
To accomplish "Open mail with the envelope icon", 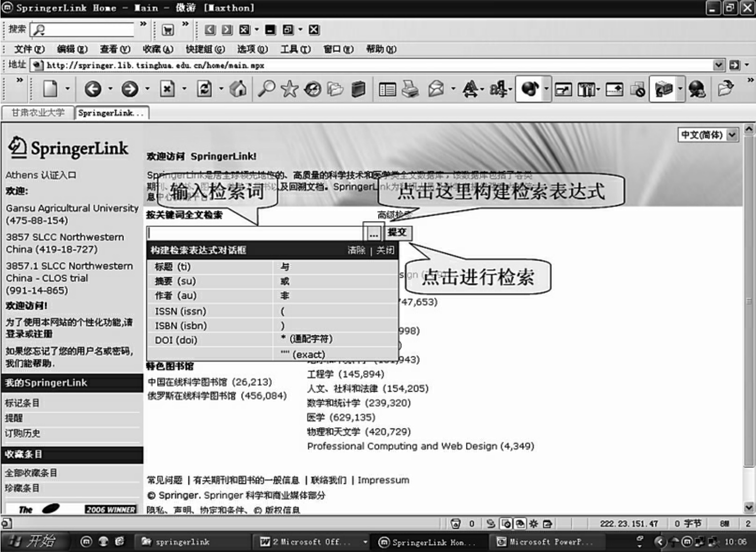I will (436, 89).
